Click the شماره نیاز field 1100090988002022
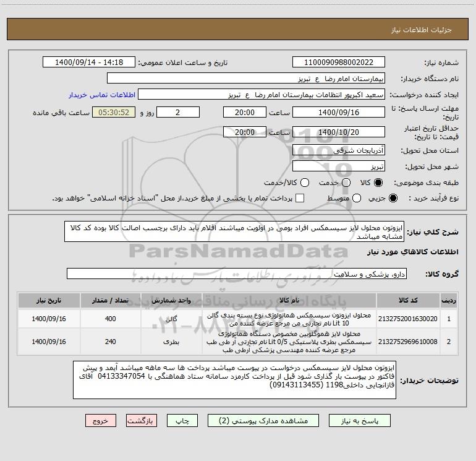 (339, 62)
